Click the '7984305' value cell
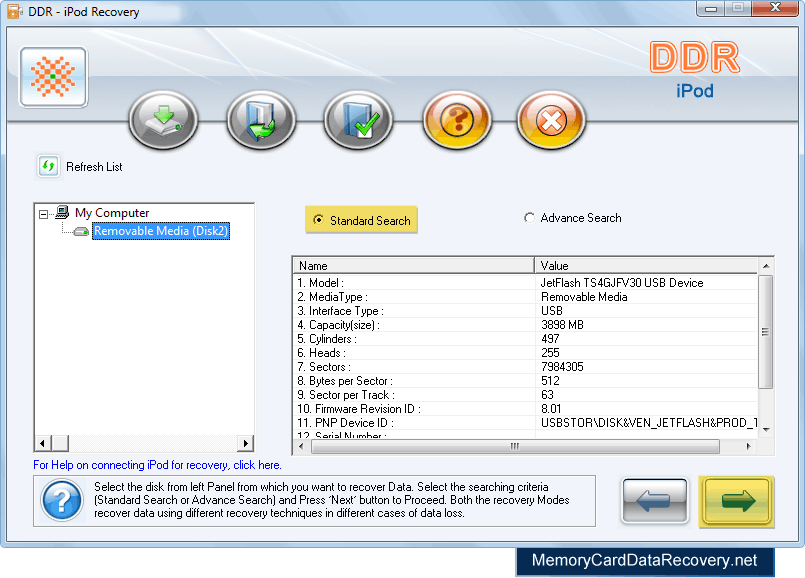This screenshot has width=805, height=578. [562, 367]
